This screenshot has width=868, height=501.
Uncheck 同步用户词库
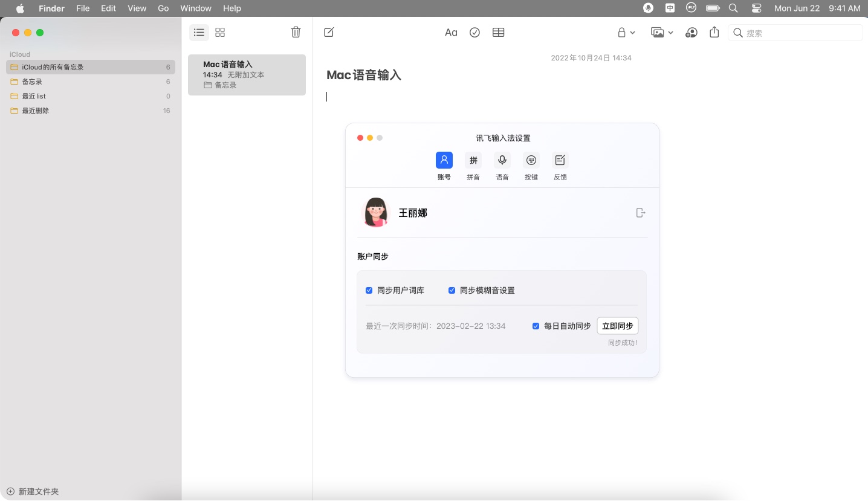point(369,290)
